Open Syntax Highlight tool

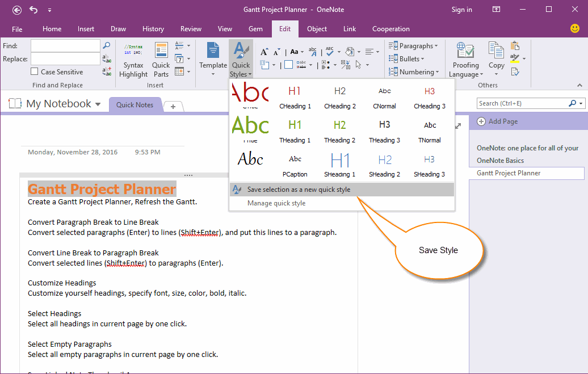[x=133, y=60]
